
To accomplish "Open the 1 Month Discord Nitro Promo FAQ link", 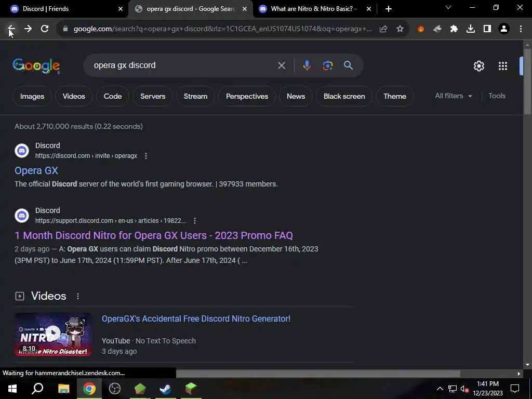I will pyautogui.click(x=154, y=235).
